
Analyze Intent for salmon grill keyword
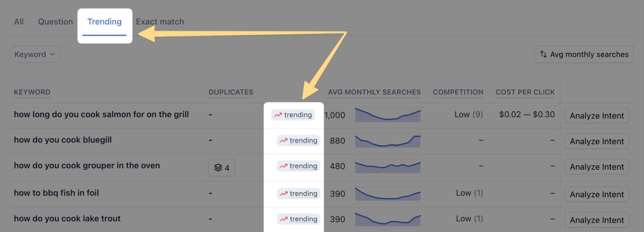point(597,116)
